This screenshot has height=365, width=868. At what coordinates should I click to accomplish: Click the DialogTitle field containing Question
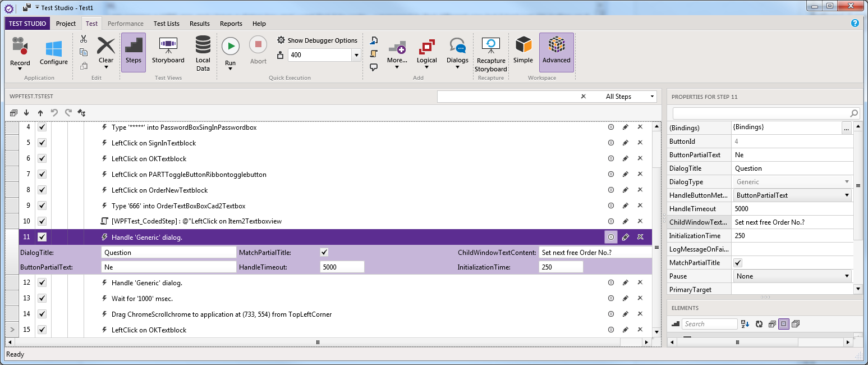coord(168,253)
